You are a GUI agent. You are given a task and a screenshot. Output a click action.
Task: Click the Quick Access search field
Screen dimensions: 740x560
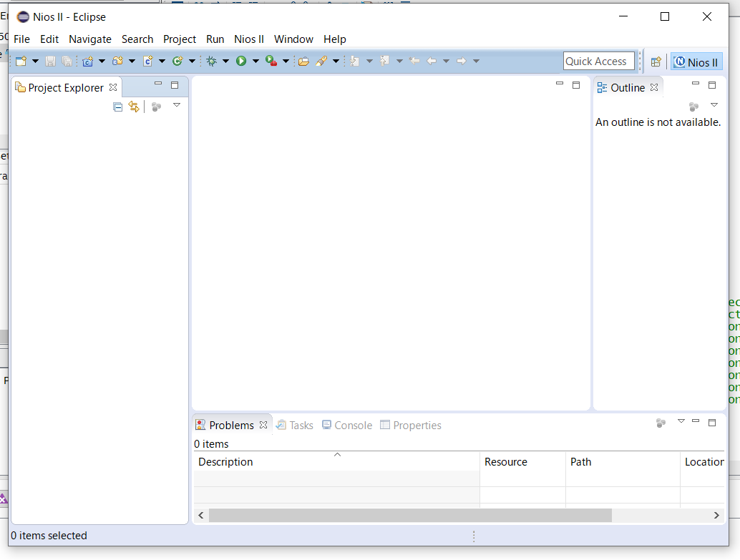[x=598, y=61]
